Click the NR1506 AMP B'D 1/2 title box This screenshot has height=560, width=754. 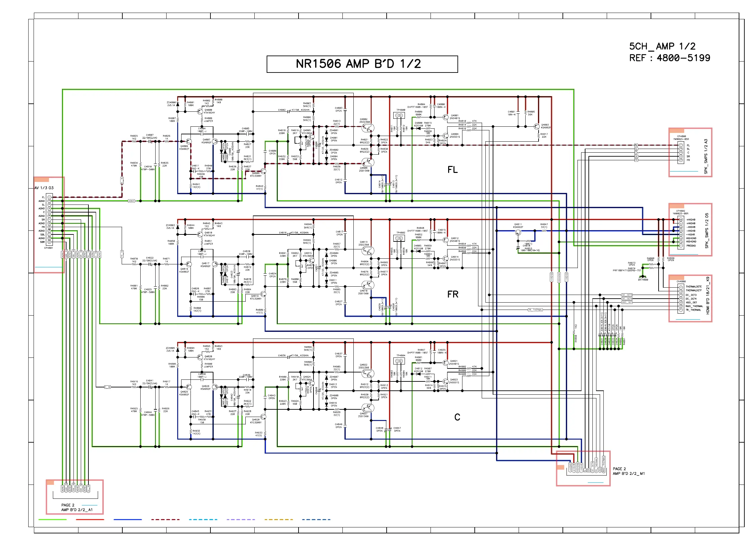pyautogui.click(x=362, y=64)
